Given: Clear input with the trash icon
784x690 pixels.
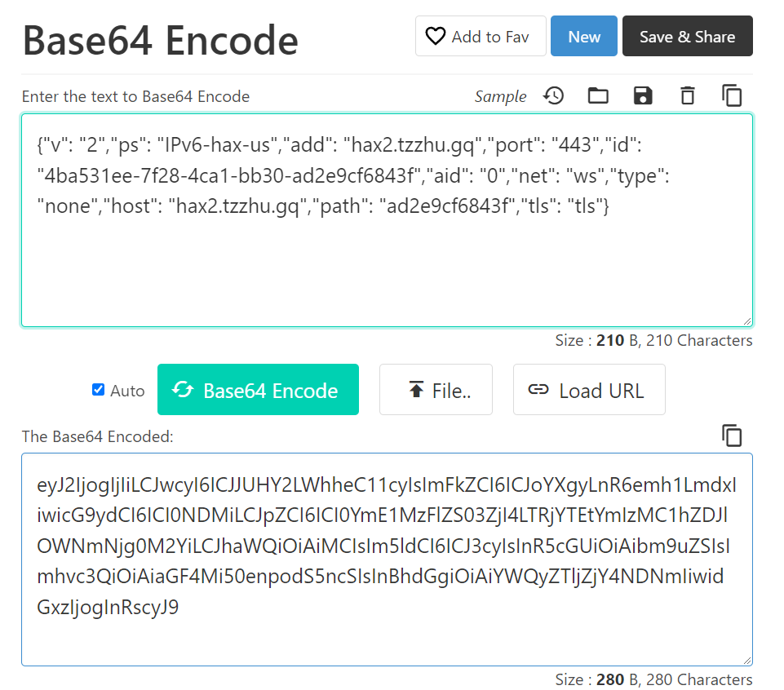Looking at the screenshot, I should point(688,96).
